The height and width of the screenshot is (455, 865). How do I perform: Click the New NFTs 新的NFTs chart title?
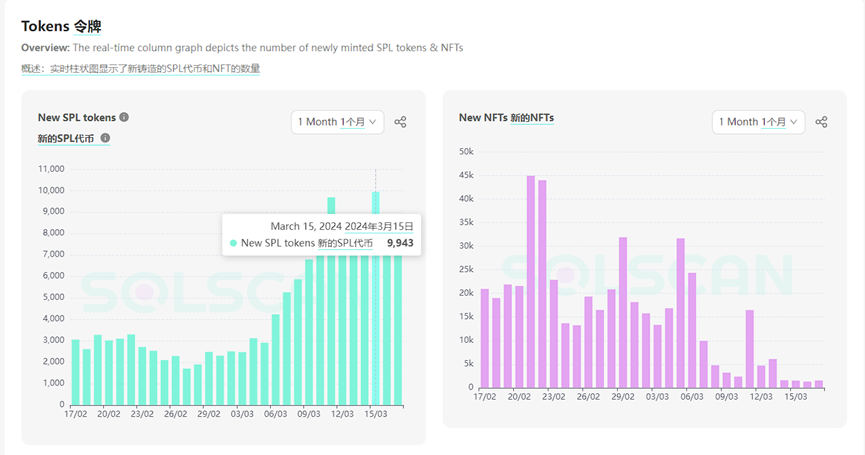point(506,117)
